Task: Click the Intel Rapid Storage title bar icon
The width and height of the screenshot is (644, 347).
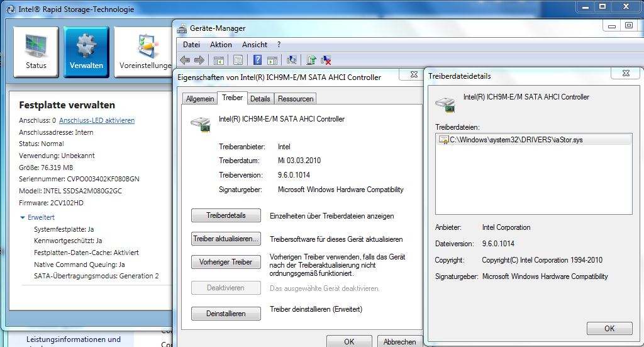Action: tap(11, 9)
